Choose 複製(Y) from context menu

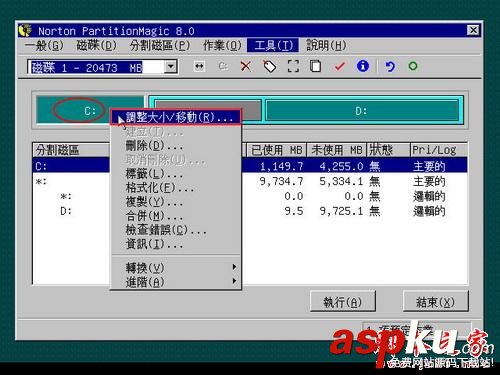pos(175,202)
